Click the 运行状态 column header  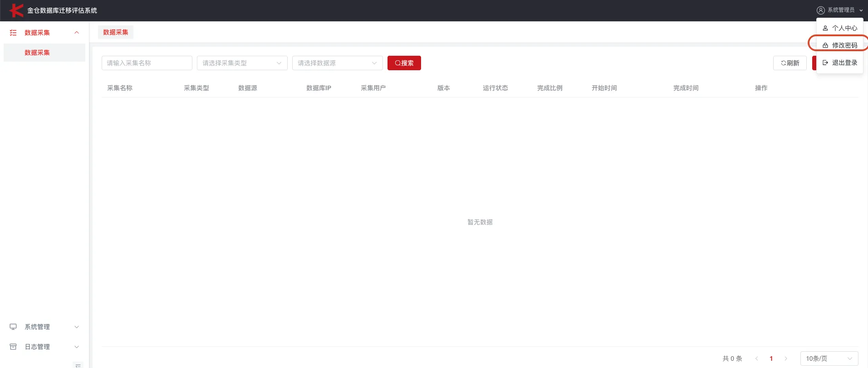[495, 88]
